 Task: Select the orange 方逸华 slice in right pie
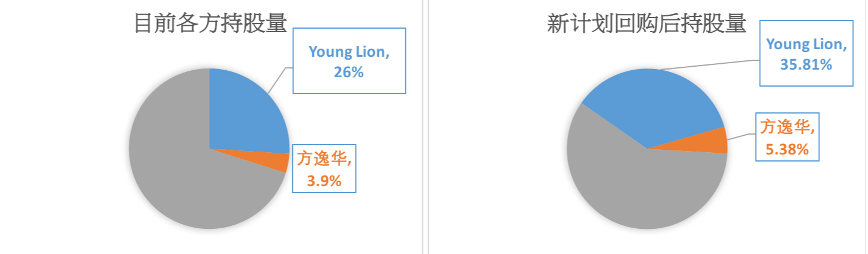click(x=713, y=141)
